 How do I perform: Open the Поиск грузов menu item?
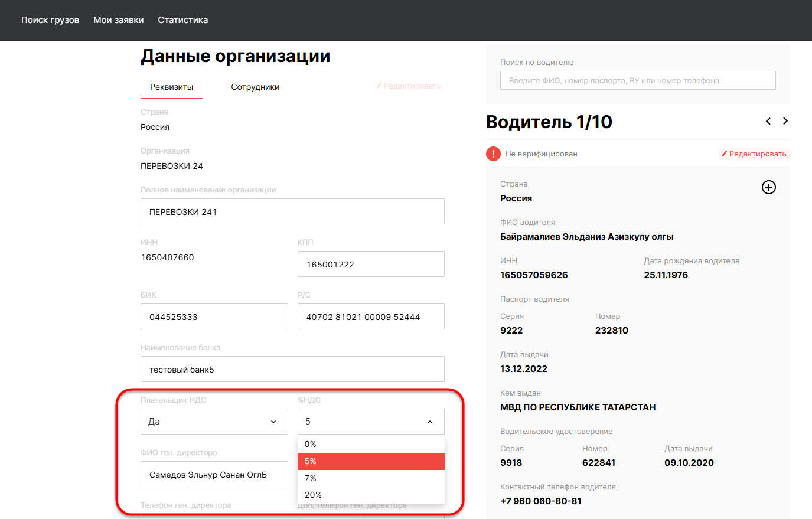pyautogui.click(x=50, y=20)
